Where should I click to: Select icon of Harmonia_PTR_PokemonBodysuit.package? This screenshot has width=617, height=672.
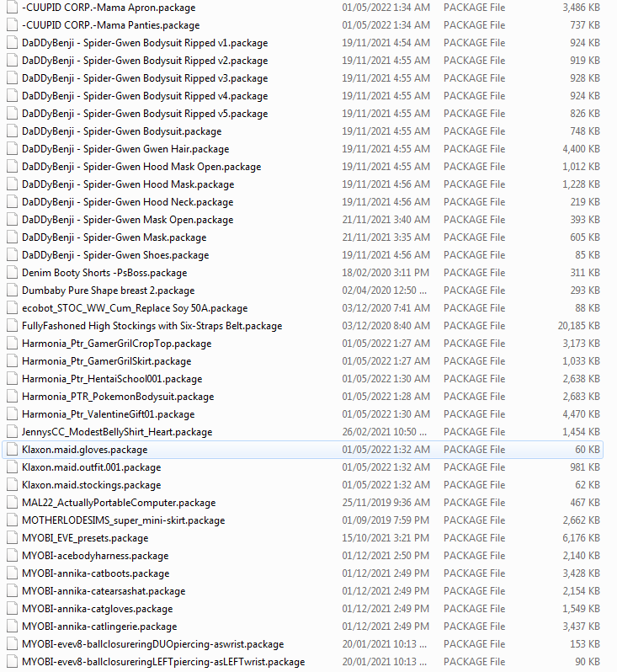(12, 397)
